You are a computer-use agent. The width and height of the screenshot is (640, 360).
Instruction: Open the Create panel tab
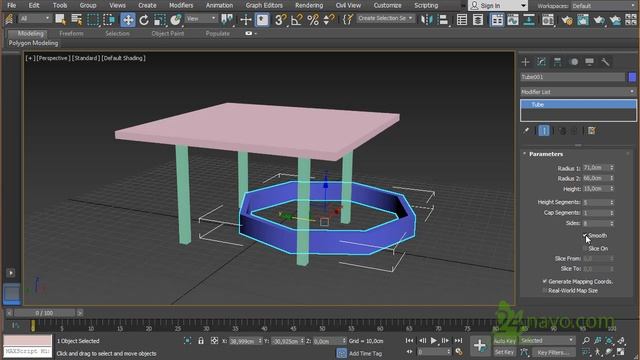pos(525,62)
